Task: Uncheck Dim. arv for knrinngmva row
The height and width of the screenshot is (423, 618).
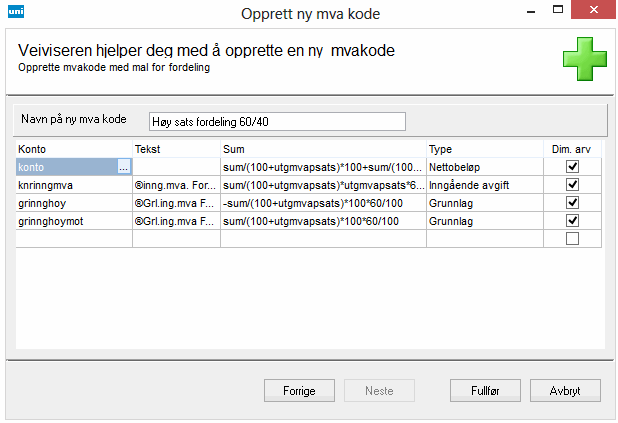Action: (x=573, y=185)
